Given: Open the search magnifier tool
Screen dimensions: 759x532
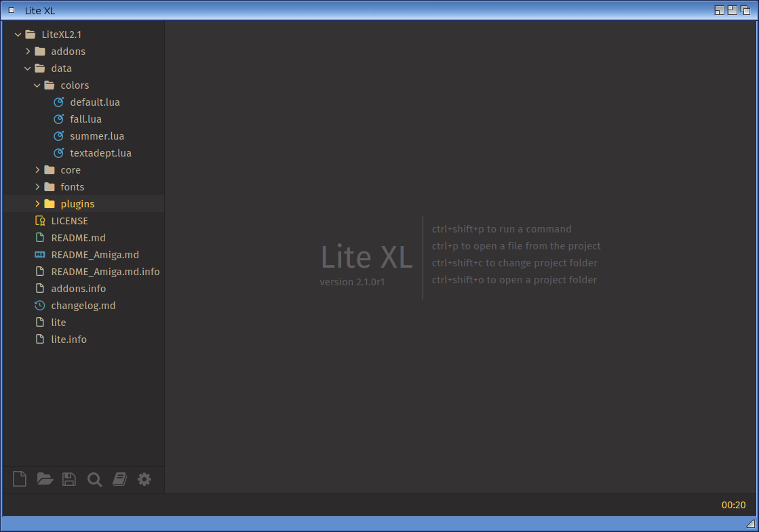Looking at the screenshot, I should [94, 479].
